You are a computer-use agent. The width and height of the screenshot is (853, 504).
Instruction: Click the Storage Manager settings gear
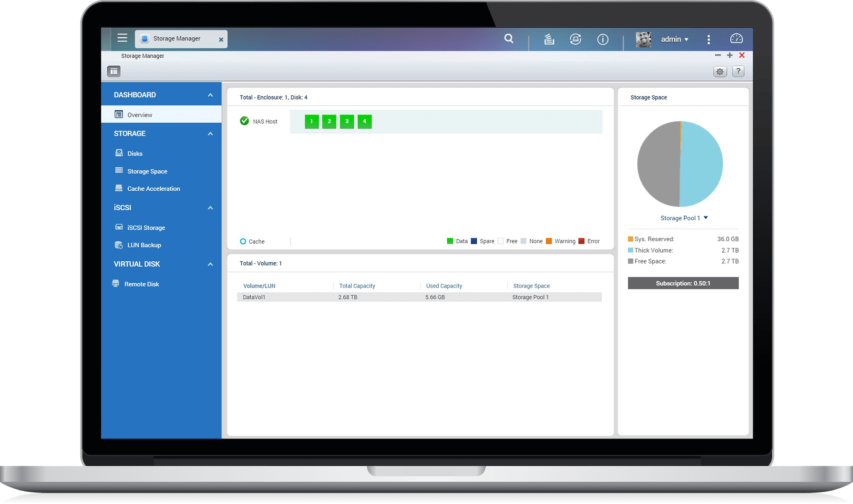(x=719, y=72)
